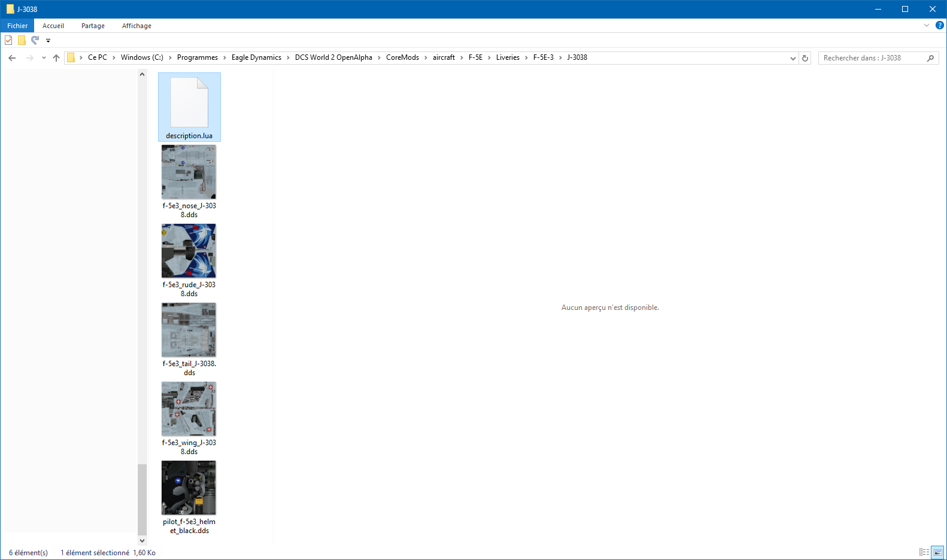
Task: Click DCS World 2 OpenAlpha breadcrumb
Action: [333, 57]
